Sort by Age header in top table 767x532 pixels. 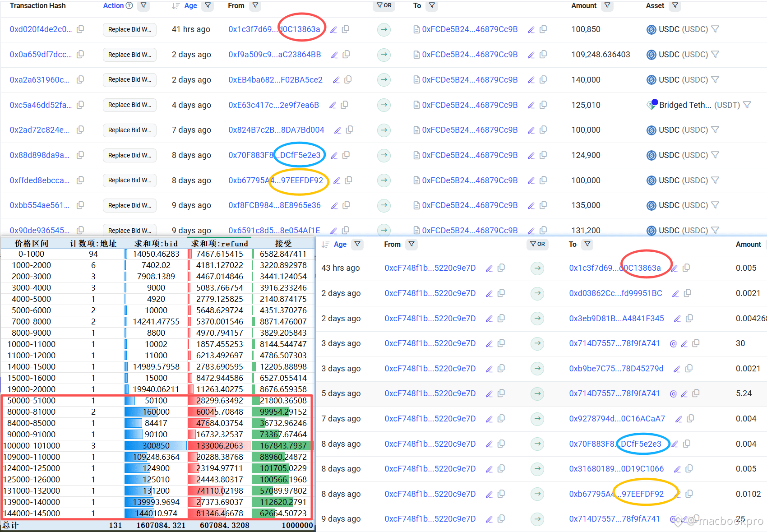pyautogui.click(x=191, y=5)
